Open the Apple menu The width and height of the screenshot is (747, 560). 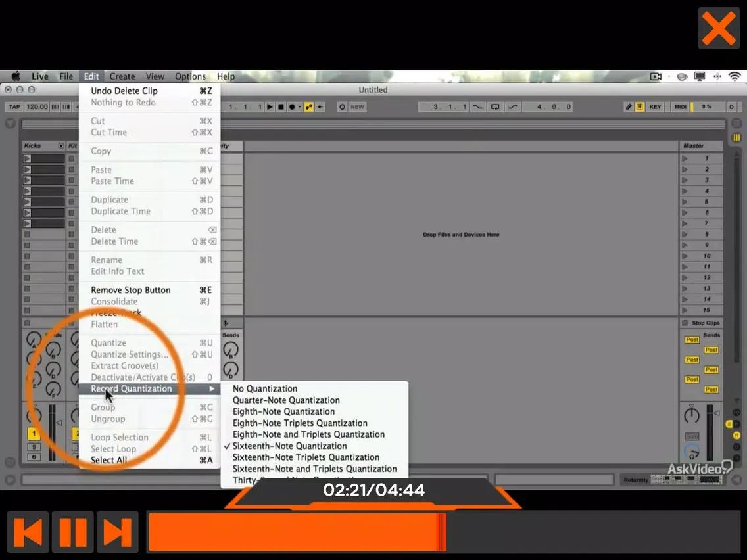(x=16, y=76)
